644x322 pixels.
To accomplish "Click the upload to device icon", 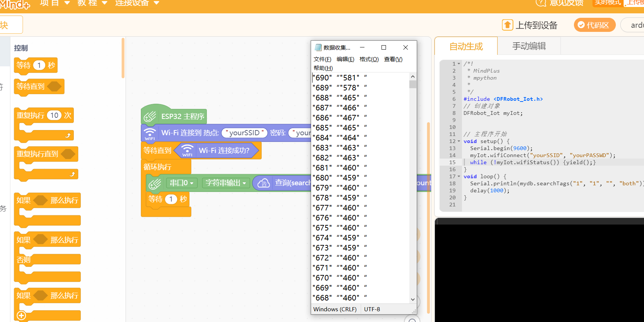I will click(508, 25).
